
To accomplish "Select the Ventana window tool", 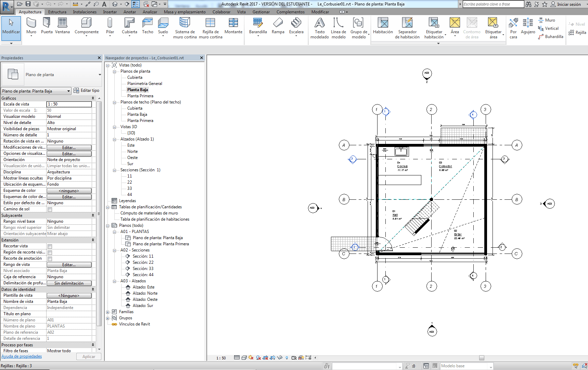I will (62, 26).
